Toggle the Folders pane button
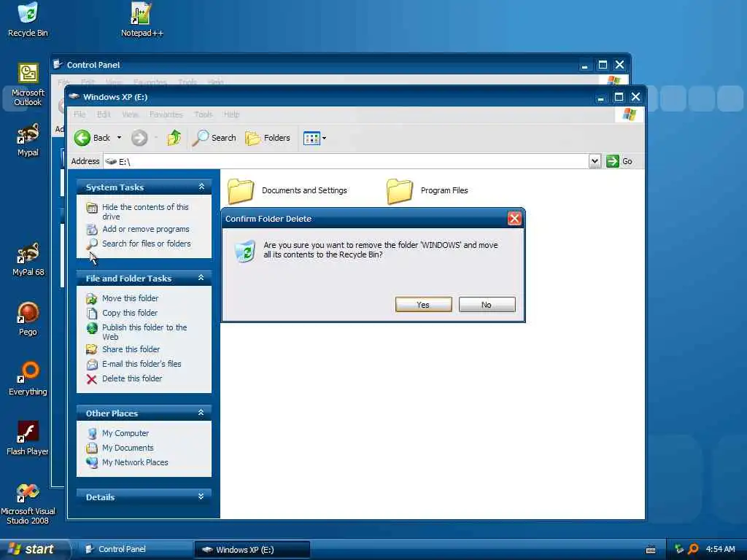This screenshot has width=747, height=560. click(x=268, y=138)
